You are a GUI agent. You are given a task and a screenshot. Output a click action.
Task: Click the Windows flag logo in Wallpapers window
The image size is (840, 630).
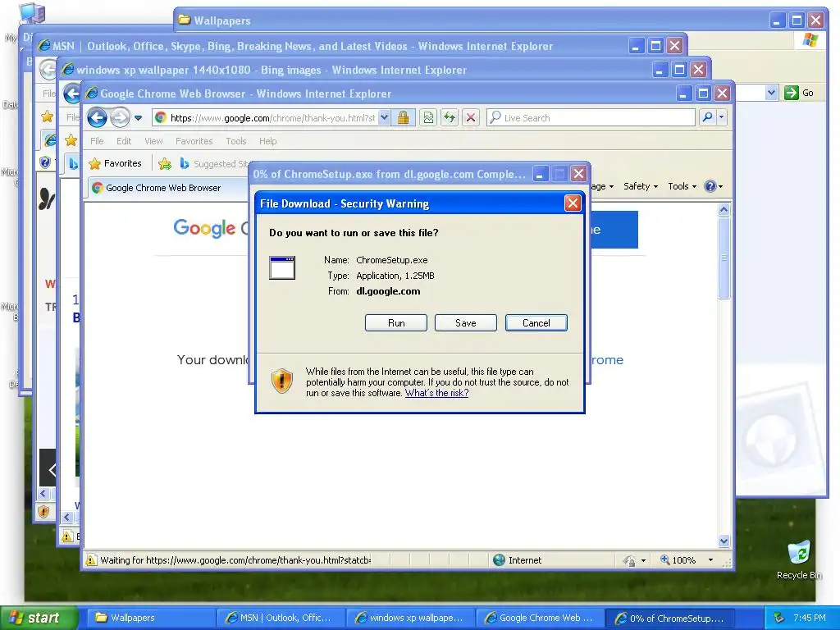coord(810,40)
